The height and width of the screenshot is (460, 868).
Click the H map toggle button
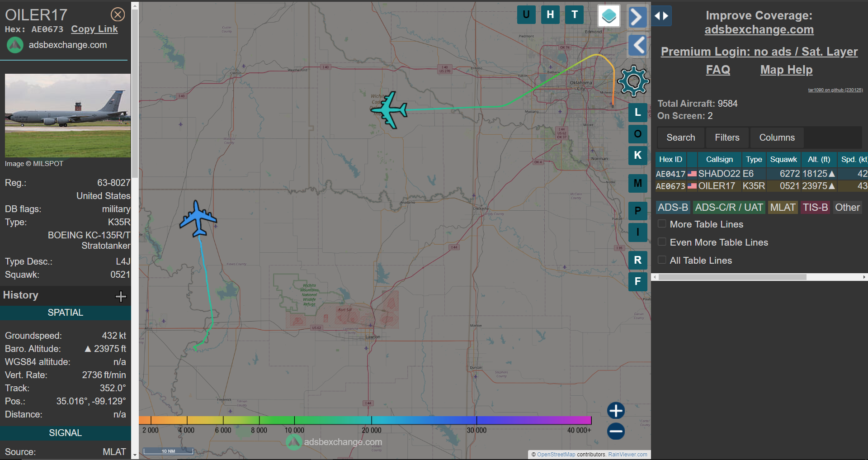(550, 14)
